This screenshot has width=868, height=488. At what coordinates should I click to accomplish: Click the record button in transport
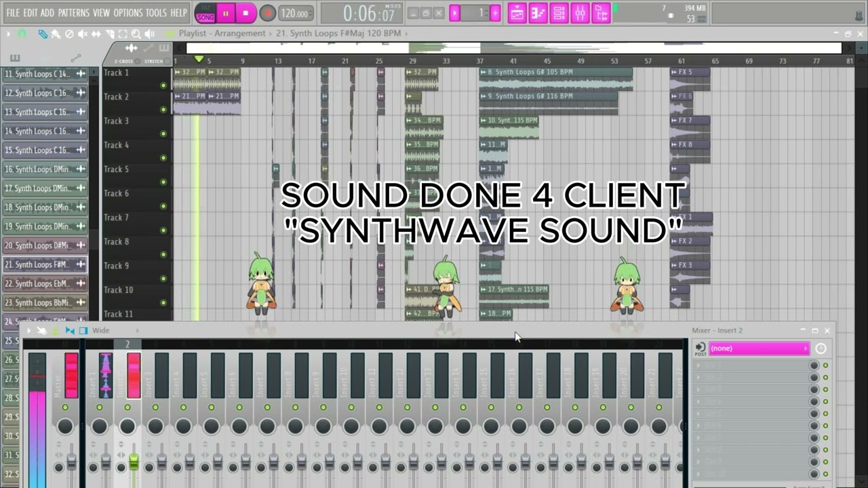click(x=267, y=13)
